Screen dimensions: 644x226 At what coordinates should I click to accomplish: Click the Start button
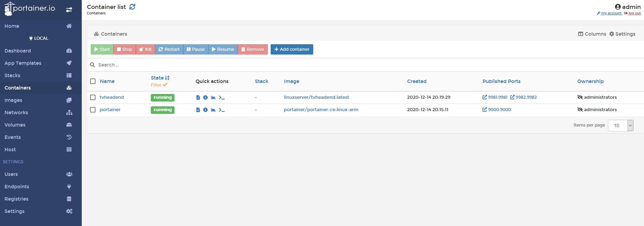tap(102, 49)
